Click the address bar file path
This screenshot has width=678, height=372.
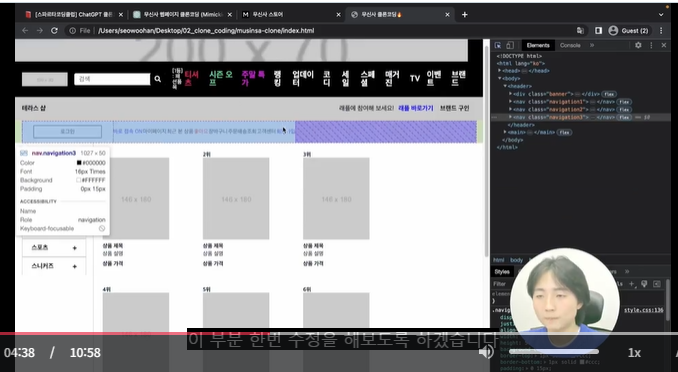(x=206, y=31)
